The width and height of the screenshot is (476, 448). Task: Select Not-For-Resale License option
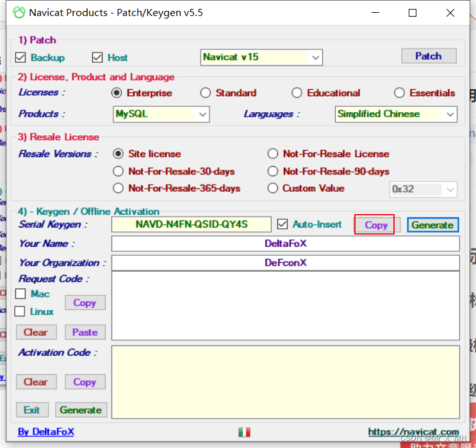(273, 154)
